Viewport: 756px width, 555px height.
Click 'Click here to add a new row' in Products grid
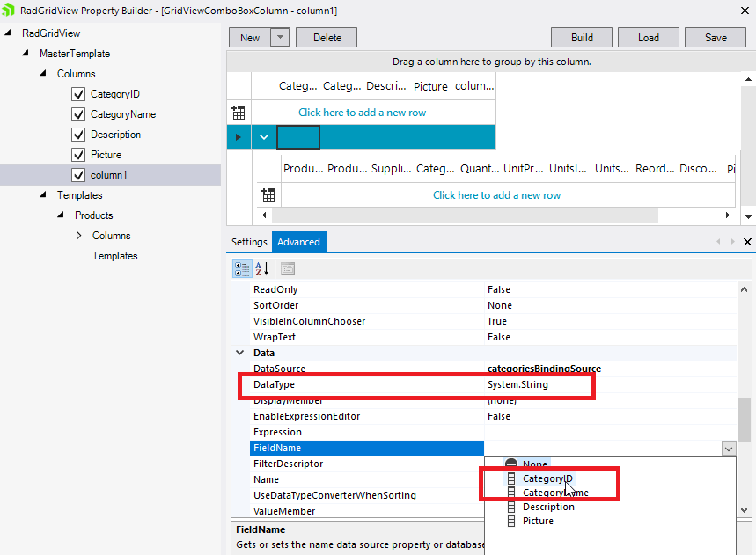pyautogui.click(x=496, y=195)
